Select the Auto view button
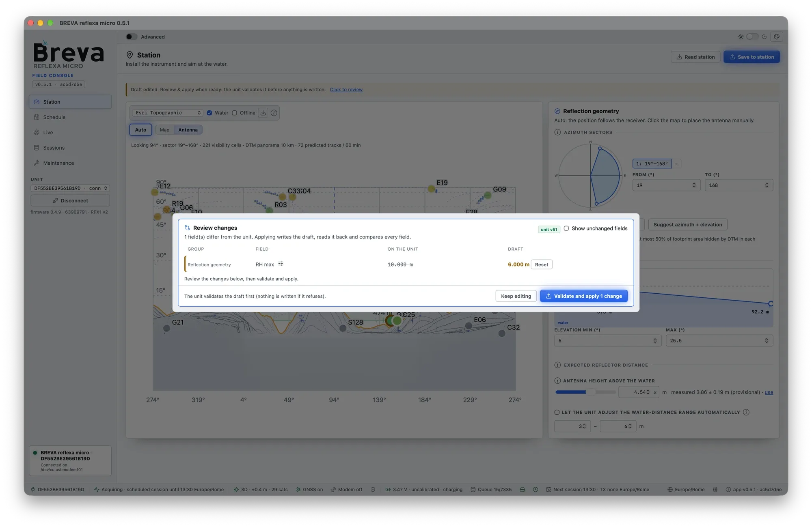Viewport: 812px width, 527px height. pyautogui.click(x=140, y=130)
